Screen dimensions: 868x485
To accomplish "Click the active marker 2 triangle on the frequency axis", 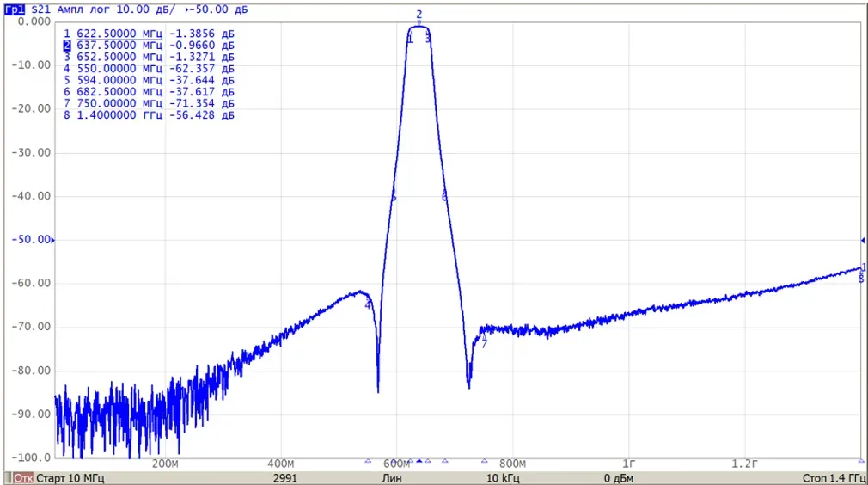I will pos(419,461).
